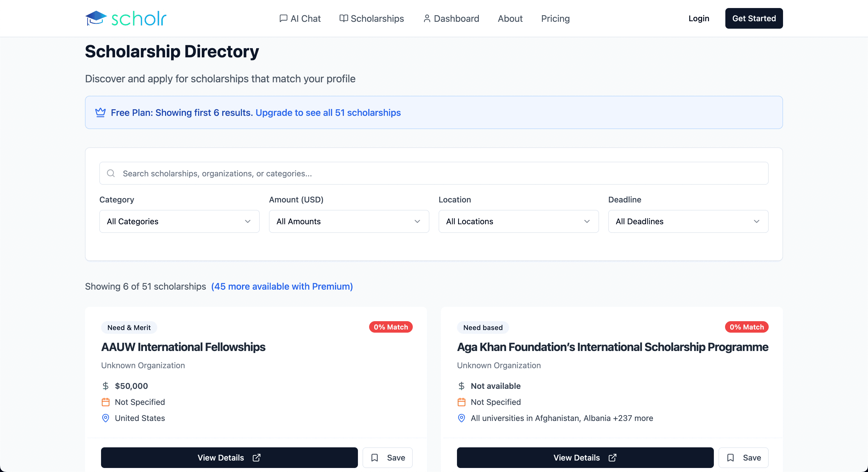
Task: Click the magnifier icon in search bar
Action: coord(111,173)
